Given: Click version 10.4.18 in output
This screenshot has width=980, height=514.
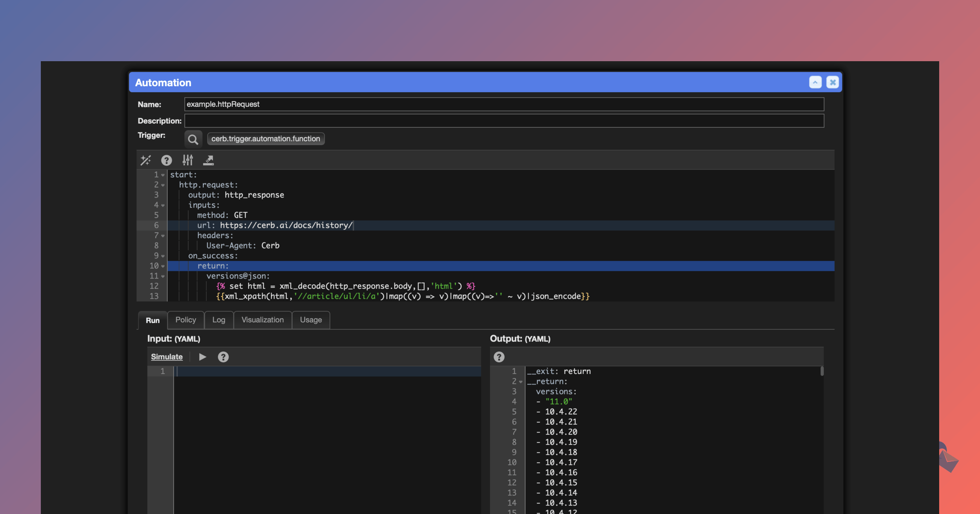Looking at the screenshot, I should pos(561,452).
